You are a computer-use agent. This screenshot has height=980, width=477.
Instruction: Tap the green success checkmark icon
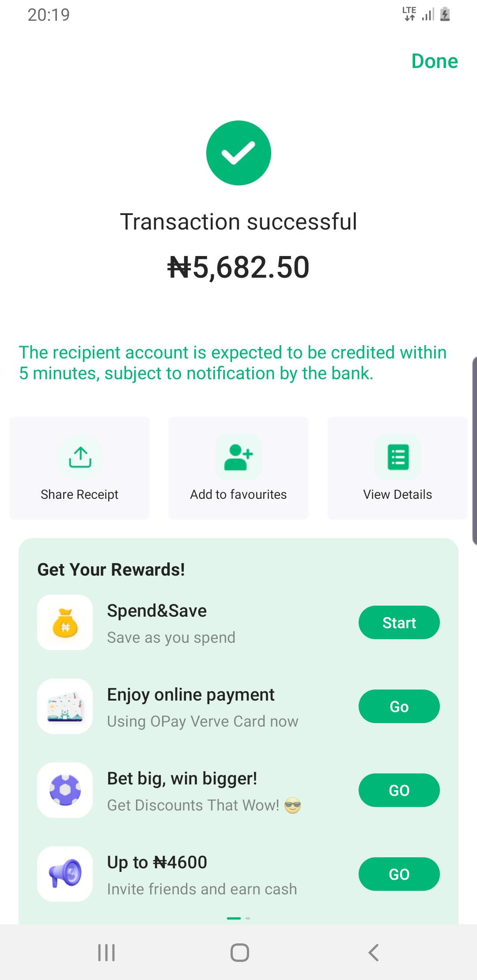[238, 153]
